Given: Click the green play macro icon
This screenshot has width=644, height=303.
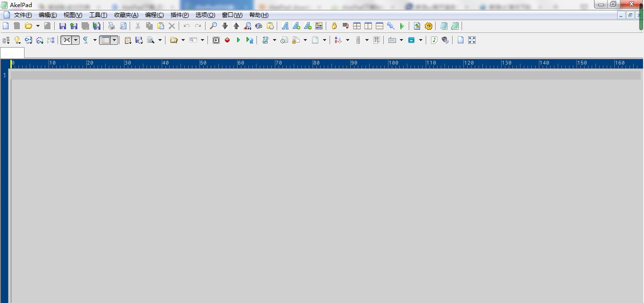Looking at the screenshot, I should tap(239, 40).
